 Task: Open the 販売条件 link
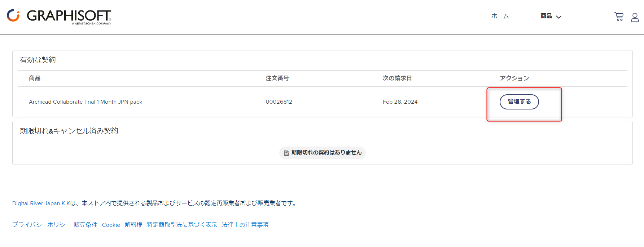pos(86,225)
